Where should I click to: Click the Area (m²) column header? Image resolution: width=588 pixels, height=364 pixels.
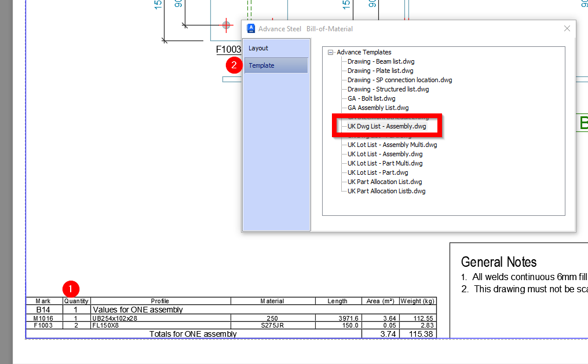coord(380,301)
